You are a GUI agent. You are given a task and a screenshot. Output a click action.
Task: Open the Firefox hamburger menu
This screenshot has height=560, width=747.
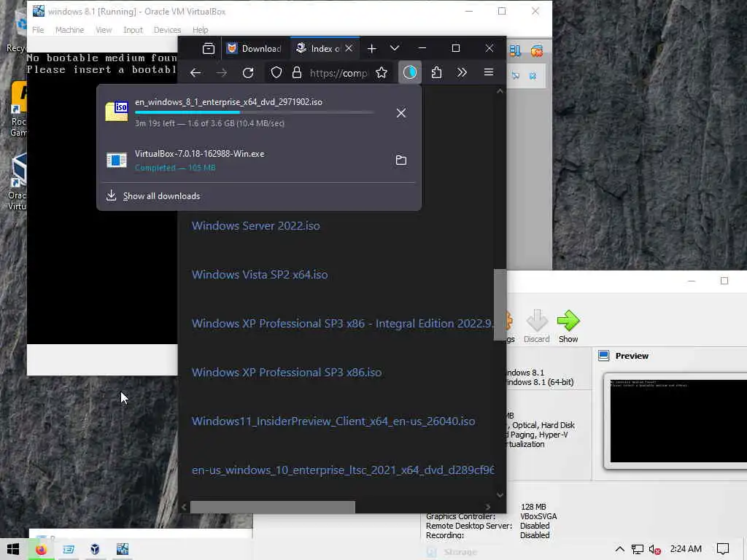[x=489, y=72]
